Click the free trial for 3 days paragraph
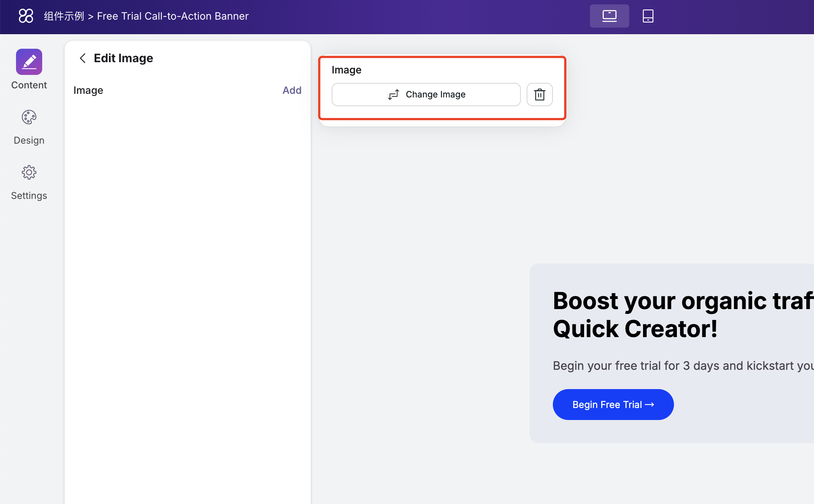The width and height of the screenshot is (814, 504). [x=683, y=365]
